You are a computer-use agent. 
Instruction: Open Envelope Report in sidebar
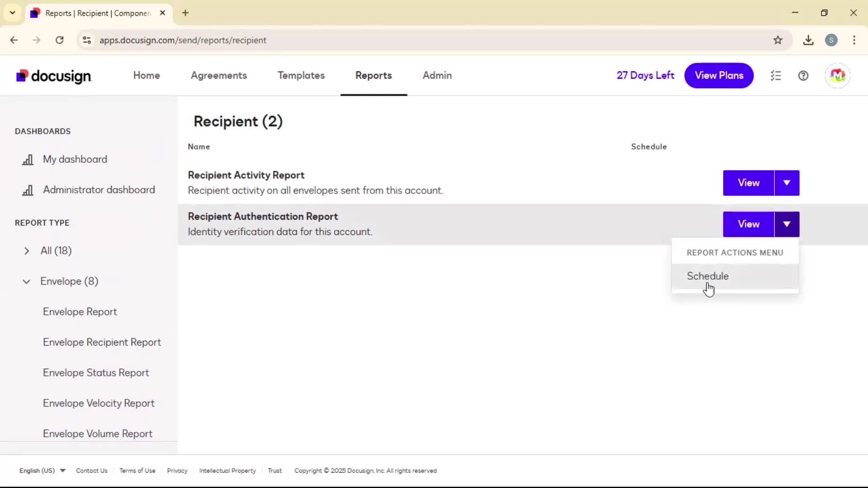point(80,312)
